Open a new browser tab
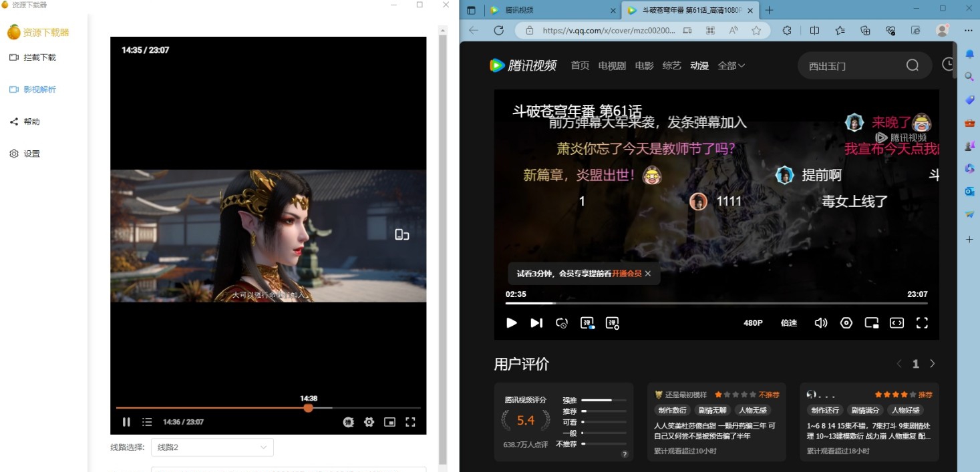Viewport: 980px width, 472px height. click(x=769, y=11)
